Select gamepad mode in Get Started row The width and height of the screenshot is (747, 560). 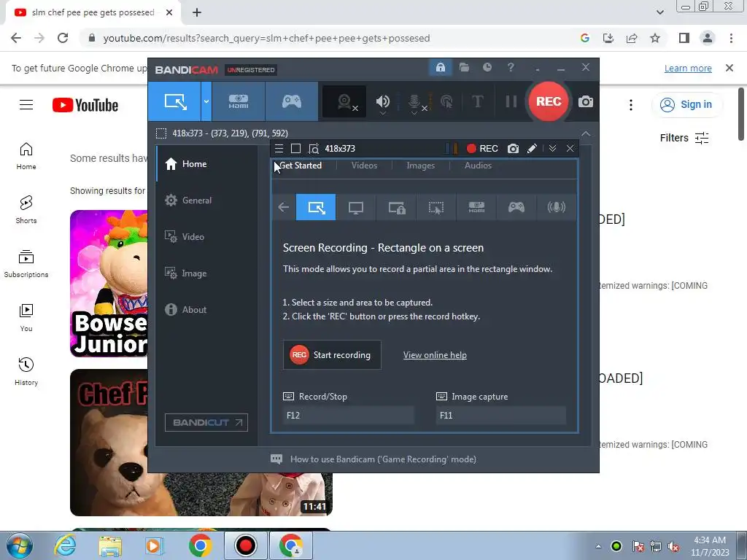516,207
